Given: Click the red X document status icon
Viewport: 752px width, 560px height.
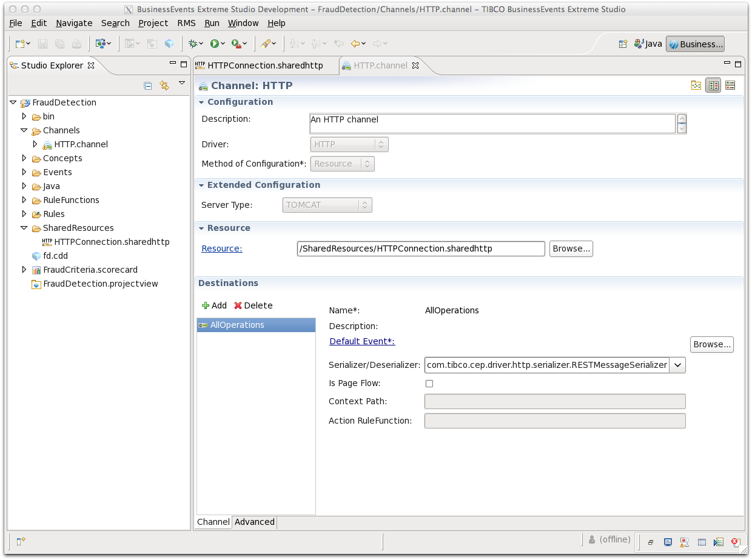Looking at the screenshot, I should [736, 542].
